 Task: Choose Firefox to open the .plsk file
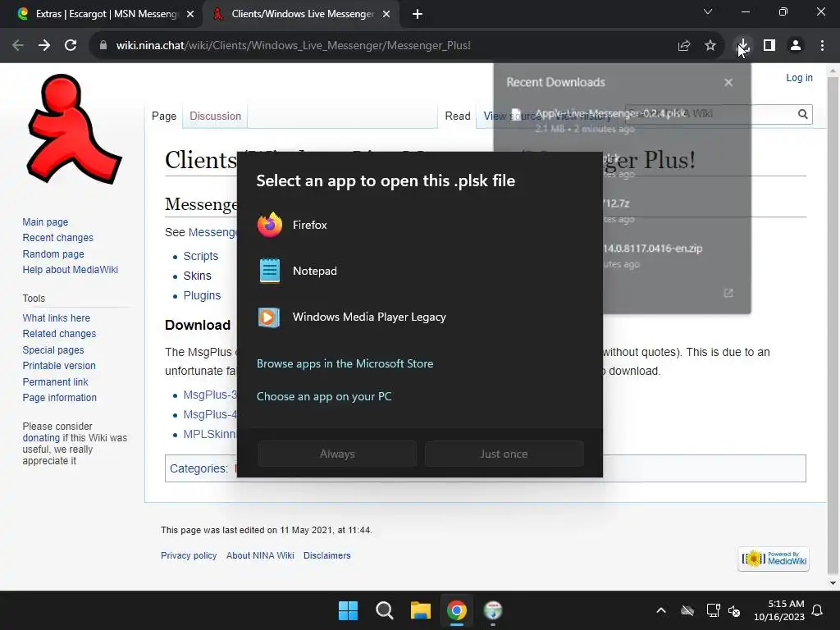click(419, 225)
